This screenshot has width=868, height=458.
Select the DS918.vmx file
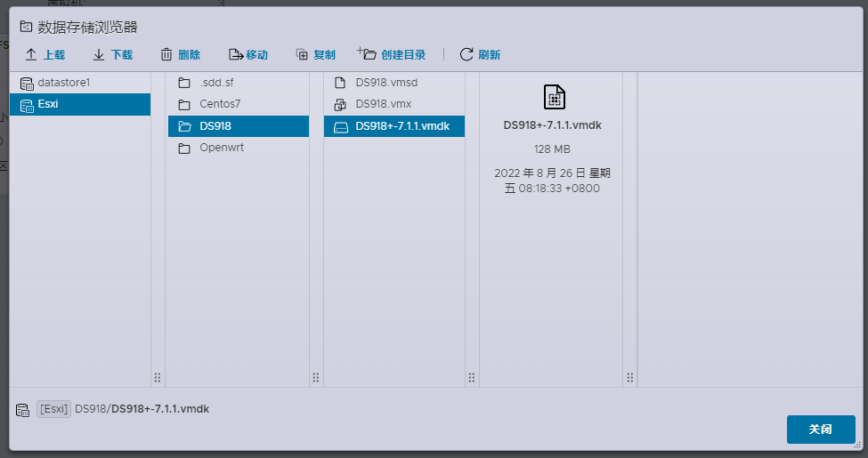[383, 104]
